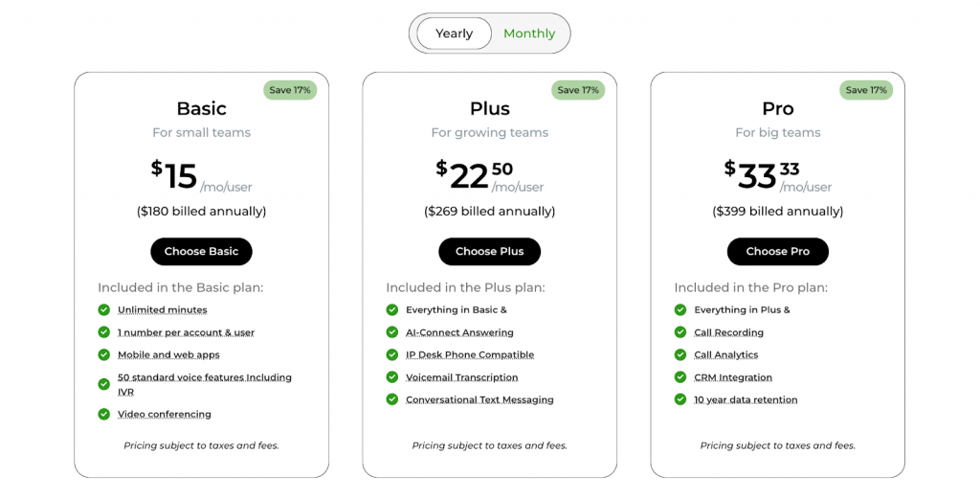This screenshot has height=499, width=980.
Task: Click the checkmark icon next to Video conferencing
Action: click(x=104, y=414)
